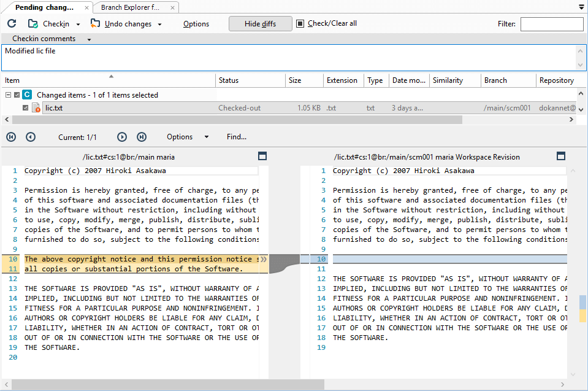Viewport: 588px width, 391px height.
Task: Click the lic.txt file icon
Action: 36,108
